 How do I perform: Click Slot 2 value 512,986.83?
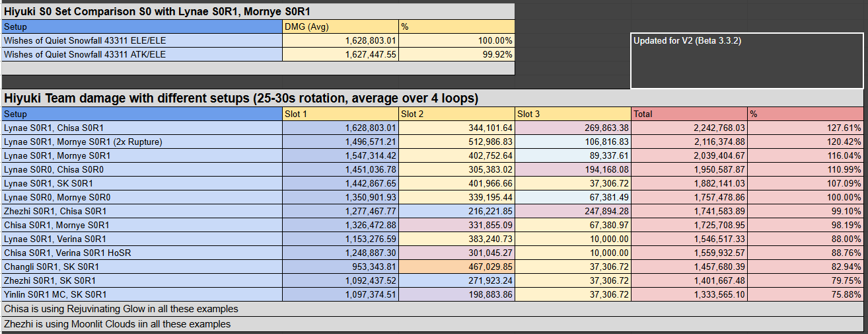pos(456,142)
